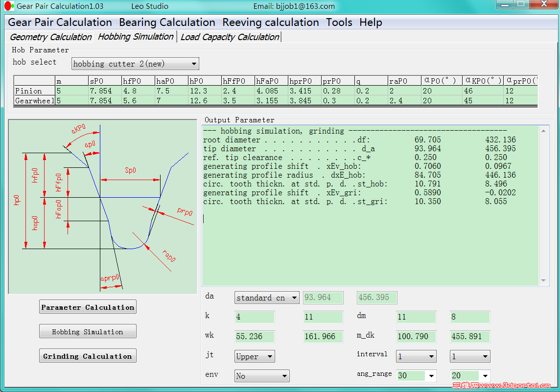The height and width of the screenshot is (392, 560).
Task: Minimize the Gear Pair Calculation window
Action: coord(505,4)
